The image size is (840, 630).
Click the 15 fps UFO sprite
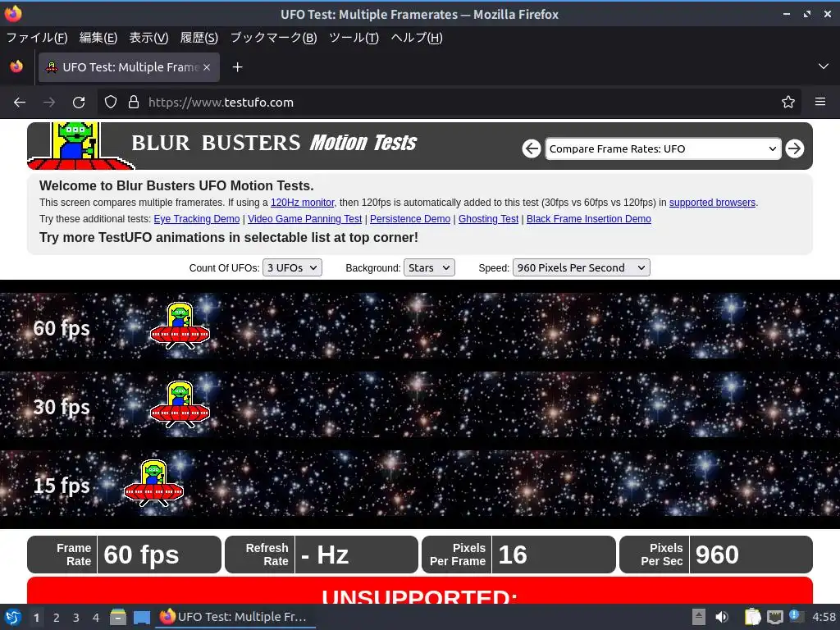click(153, 483)
